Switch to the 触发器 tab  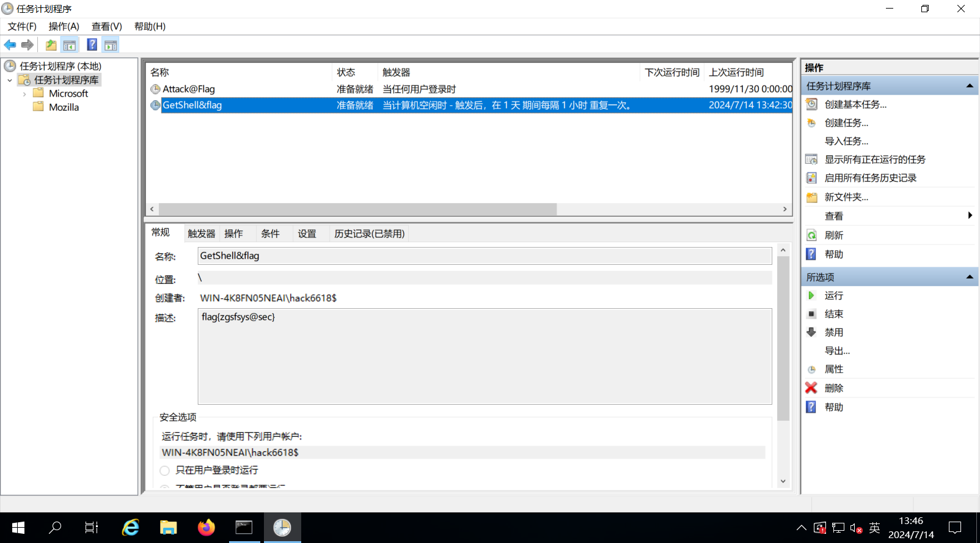(201, 234)
